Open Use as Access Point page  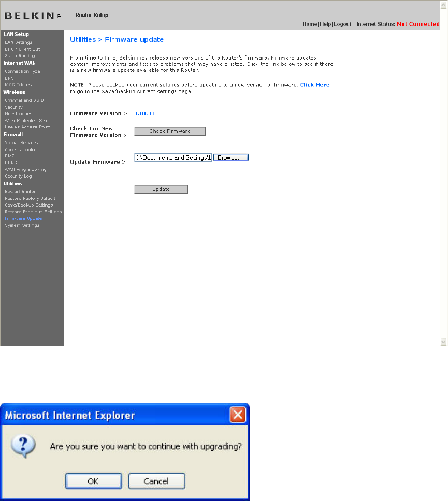pos(27,127)
